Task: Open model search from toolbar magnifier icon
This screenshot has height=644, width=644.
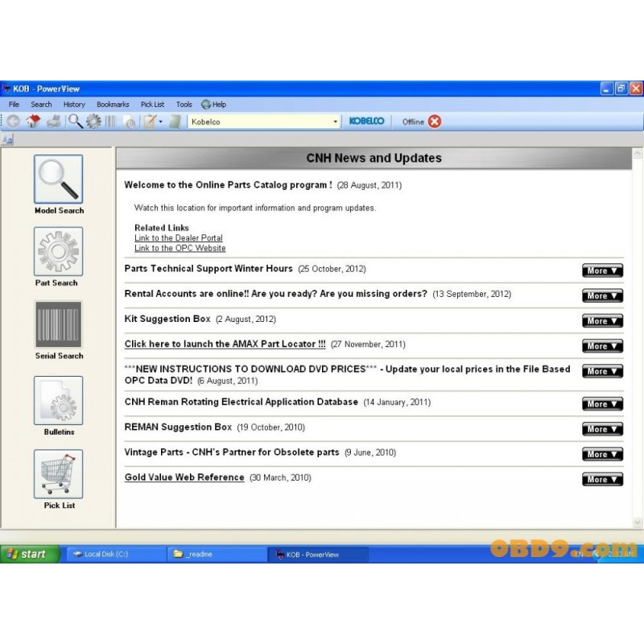Action: coord(75,122)
